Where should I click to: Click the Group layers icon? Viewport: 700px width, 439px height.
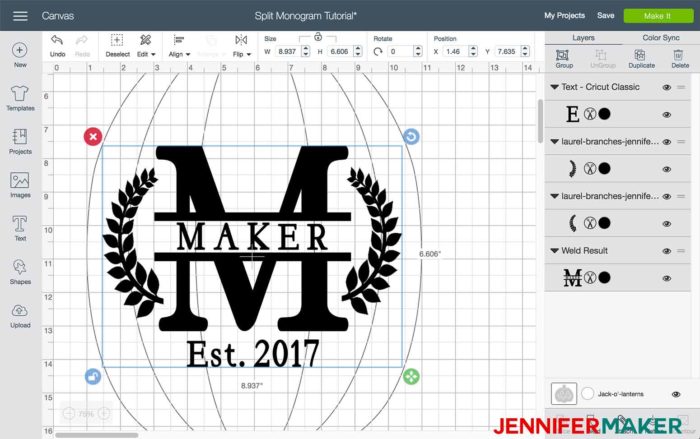click(x=562, y=55)
